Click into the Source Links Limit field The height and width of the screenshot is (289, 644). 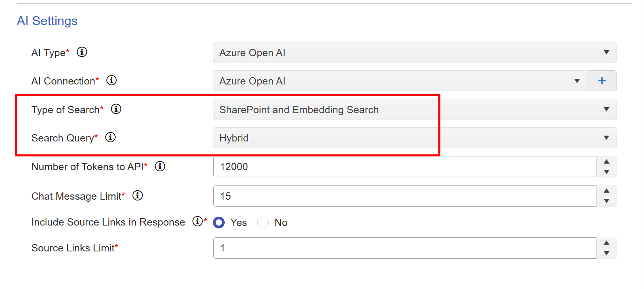click(x=404, y=248)
